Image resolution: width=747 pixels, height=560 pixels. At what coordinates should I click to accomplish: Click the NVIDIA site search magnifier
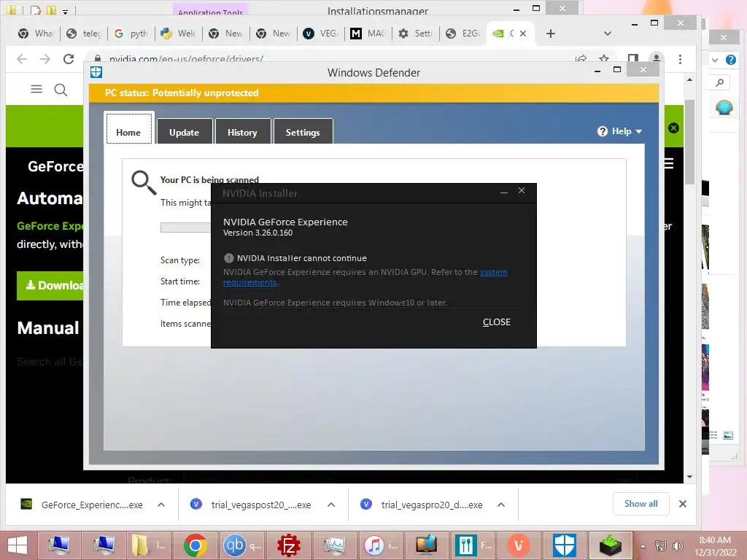(61, 90)
